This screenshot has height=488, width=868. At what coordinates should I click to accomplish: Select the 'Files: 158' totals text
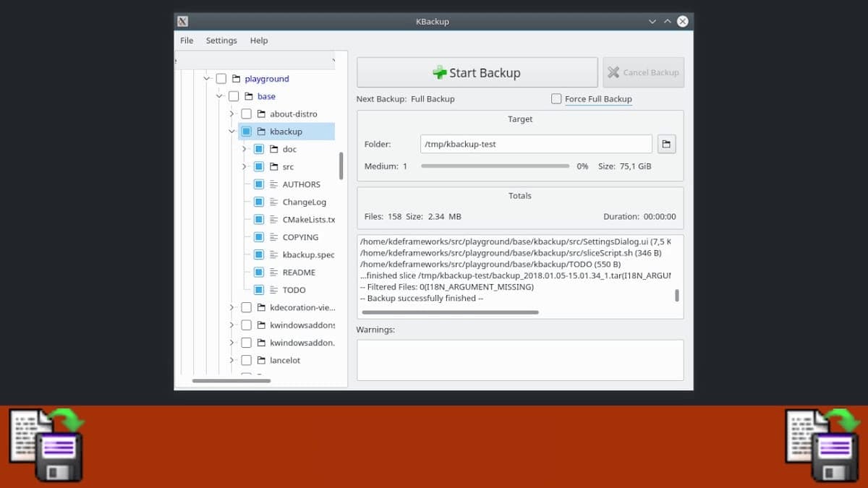click(383, 216)
